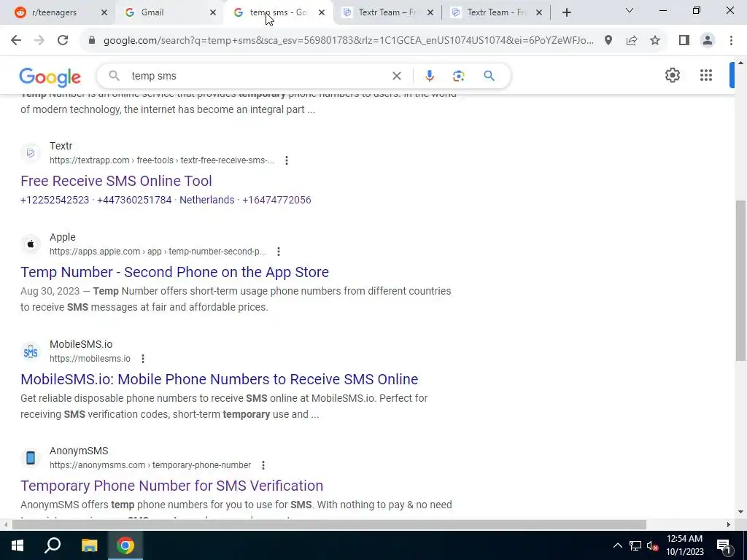Close the Gmail tab
This screenshot has width=747, height=560.
tap(213, 13)
